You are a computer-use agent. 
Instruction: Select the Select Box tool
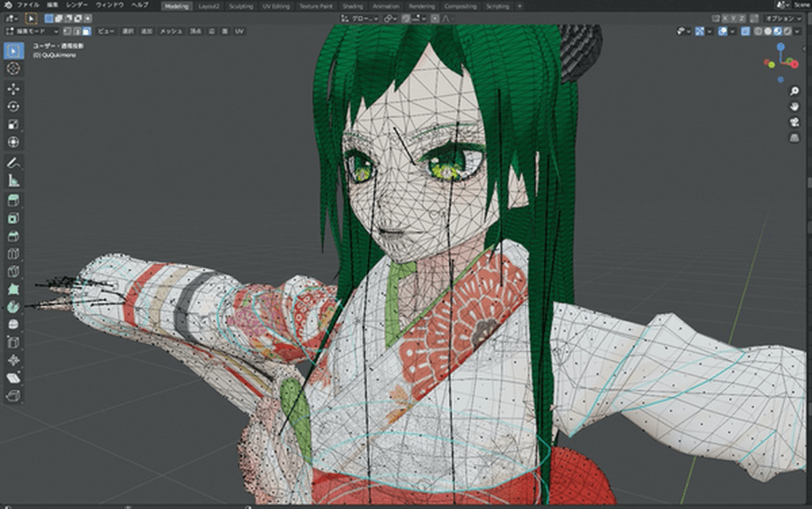tap(14, 51)
